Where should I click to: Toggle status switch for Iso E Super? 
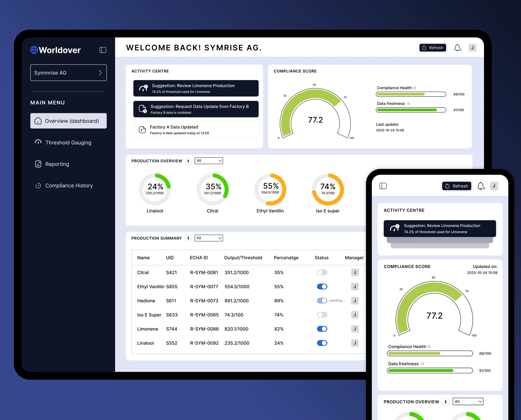point(322,315)
